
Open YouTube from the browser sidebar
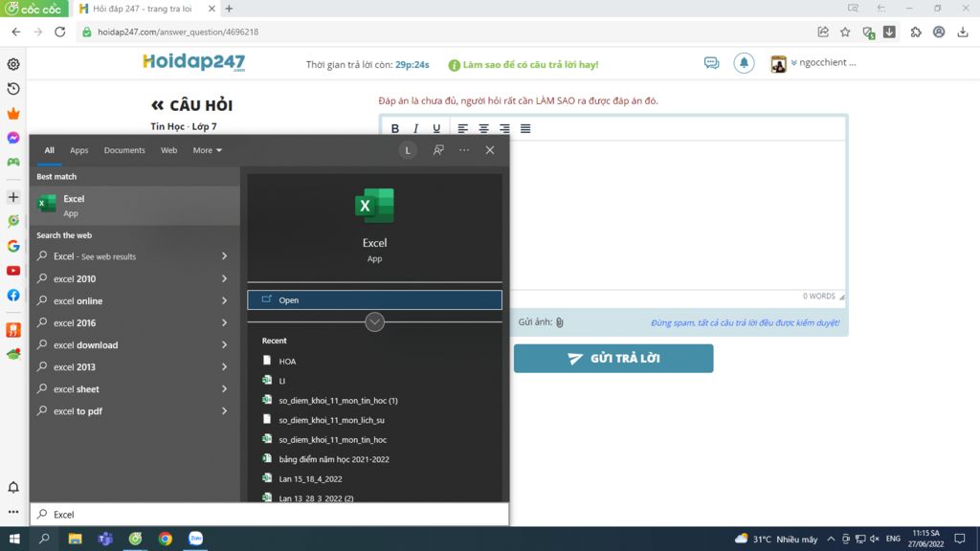click(x=13, y=271)
